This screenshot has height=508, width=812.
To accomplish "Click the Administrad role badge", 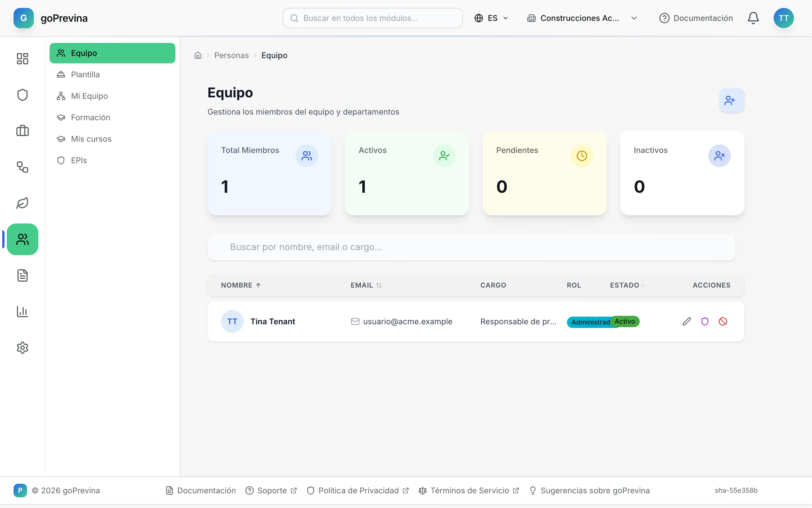I will [589, 322].
